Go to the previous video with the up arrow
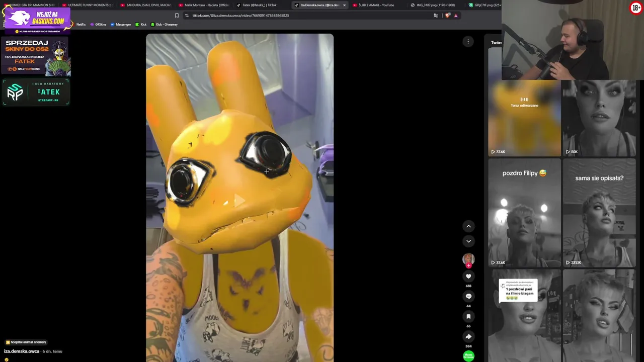 pos(468,226)
